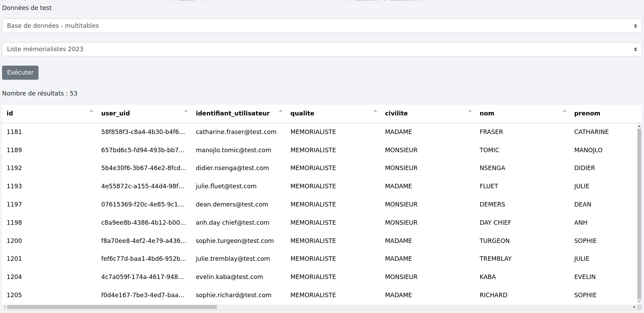Image resolution: width=644 pixels, height=313 pixels.
Task: Select the TOMIC name cell
Action: (x=489, y=150)
